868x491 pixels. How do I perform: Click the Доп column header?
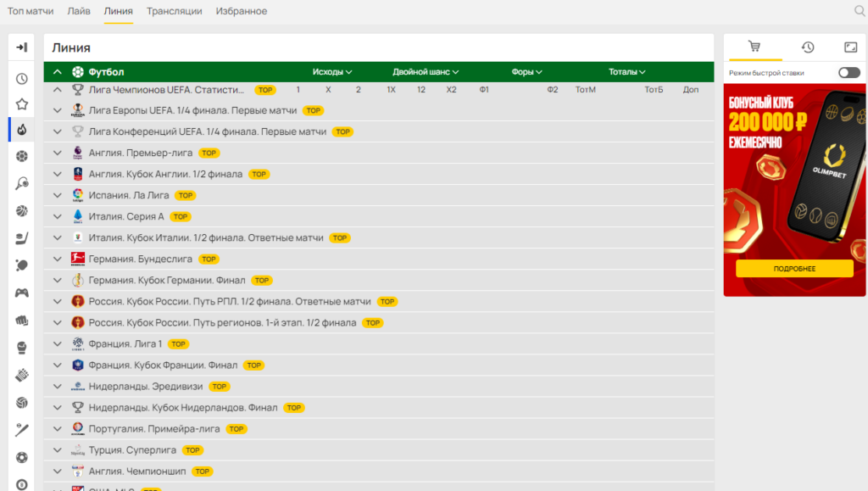tap(690, 89)
